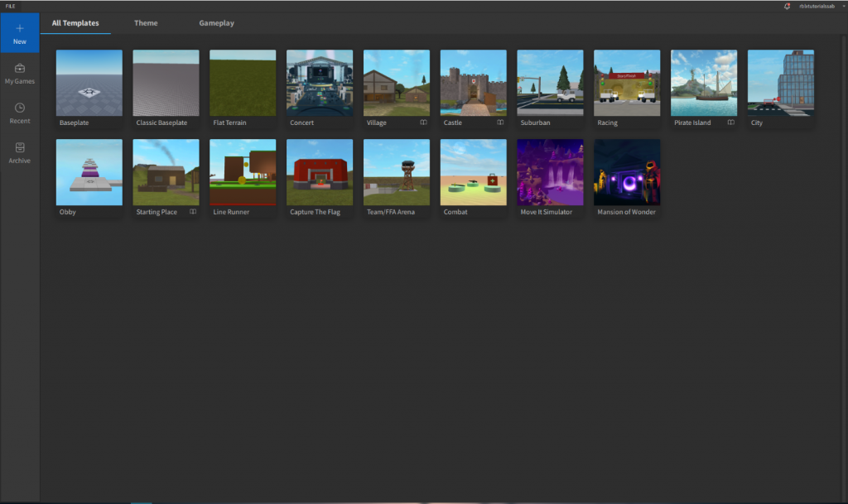Viewport: 848px width, 504px height.
Task: Select the All Templates tab
Action: [76, 22]
